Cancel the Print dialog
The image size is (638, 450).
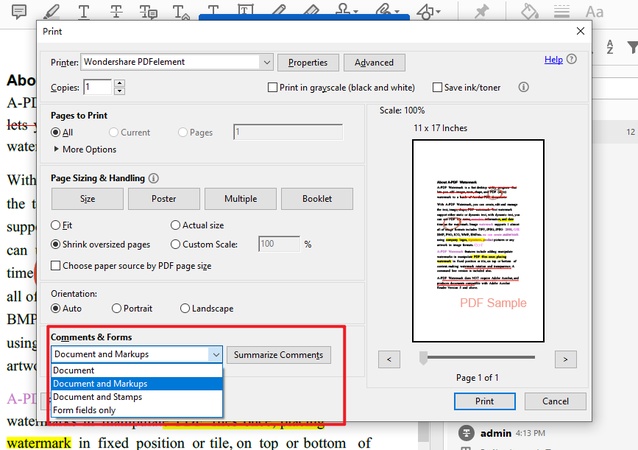(555, 401)
